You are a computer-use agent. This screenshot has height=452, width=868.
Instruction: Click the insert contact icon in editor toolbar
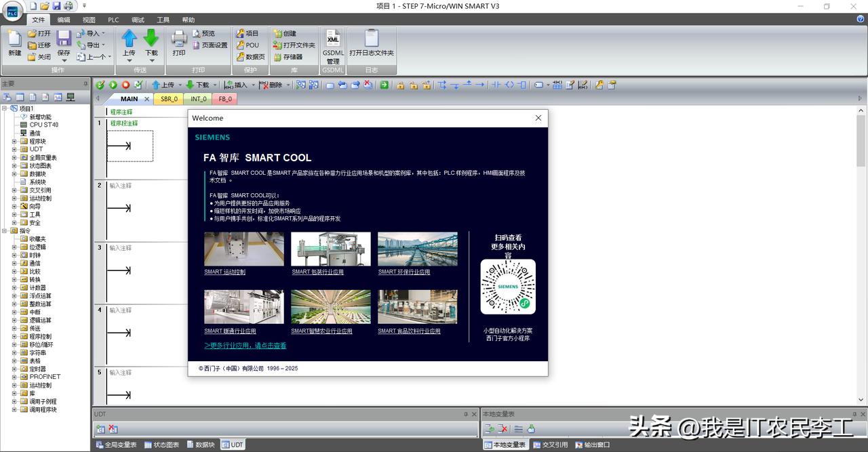pyautogui.click(x=496, y=85)
